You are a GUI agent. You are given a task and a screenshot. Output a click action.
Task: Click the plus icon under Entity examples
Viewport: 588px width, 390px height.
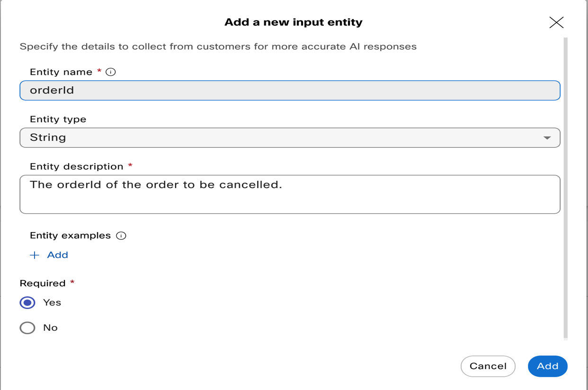35,255
